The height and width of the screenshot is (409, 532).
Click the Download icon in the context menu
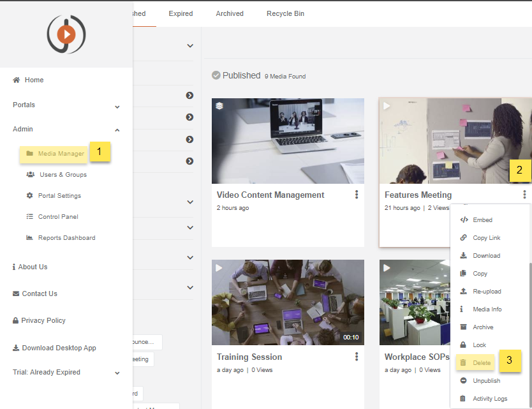[x=464, y=256]
